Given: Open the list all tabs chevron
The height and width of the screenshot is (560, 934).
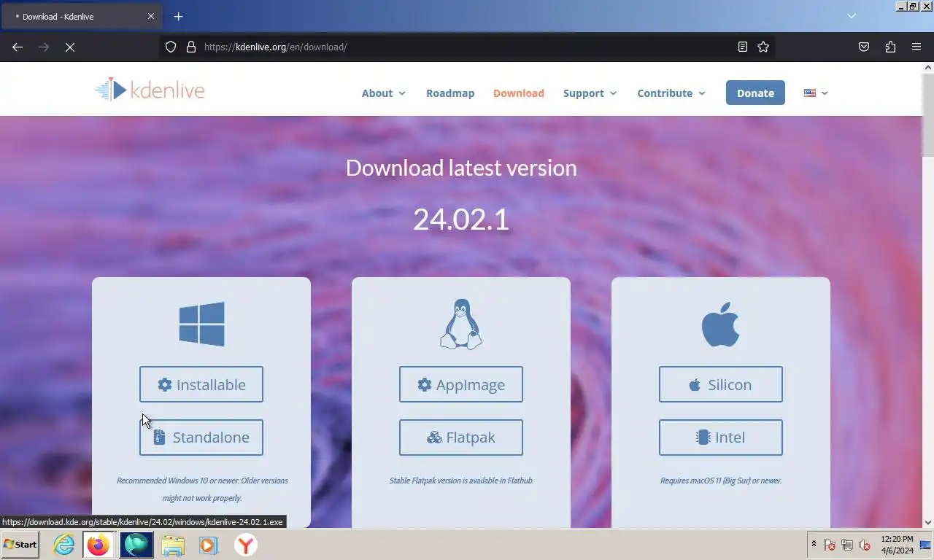Looking at the screenshot, I should point(852,15).
